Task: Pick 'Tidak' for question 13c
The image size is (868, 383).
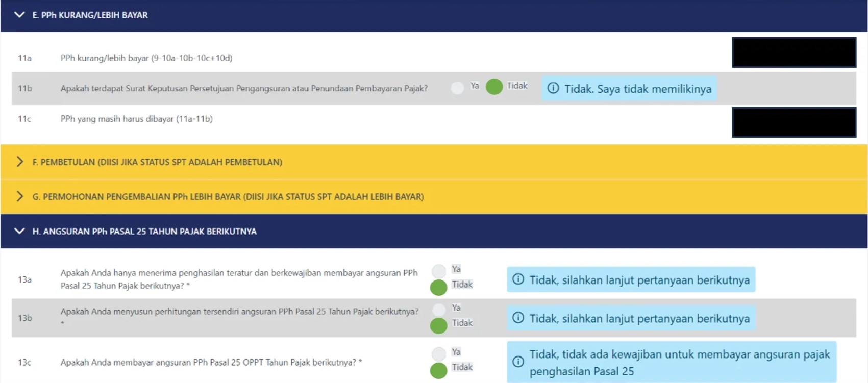Action: 438,370
